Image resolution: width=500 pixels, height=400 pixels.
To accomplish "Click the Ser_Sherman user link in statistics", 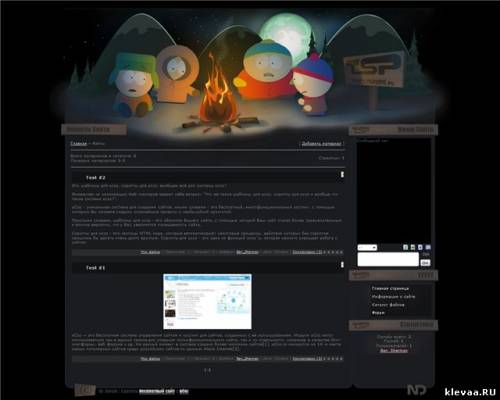I will tap(394, 350).
